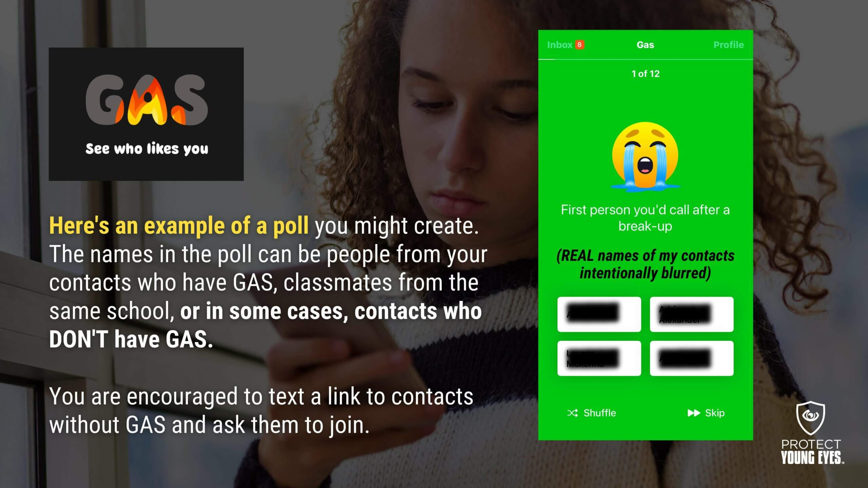868x488 pixels.
Task: Switch to the Gas tab
Action: coord(645,45)
